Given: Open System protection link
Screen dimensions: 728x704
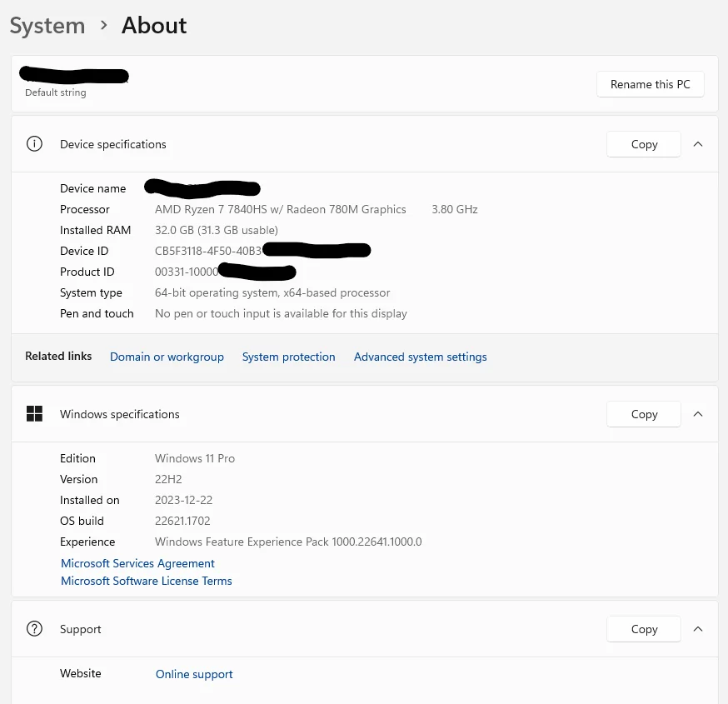Looking at the screenshot, I should (288, 357).
